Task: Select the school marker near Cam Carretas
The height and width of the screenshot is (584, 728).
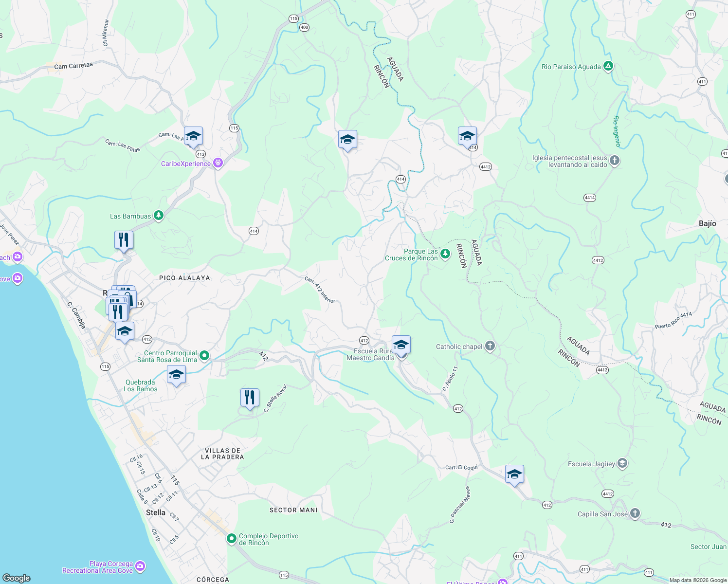Action: coord(193,137)
